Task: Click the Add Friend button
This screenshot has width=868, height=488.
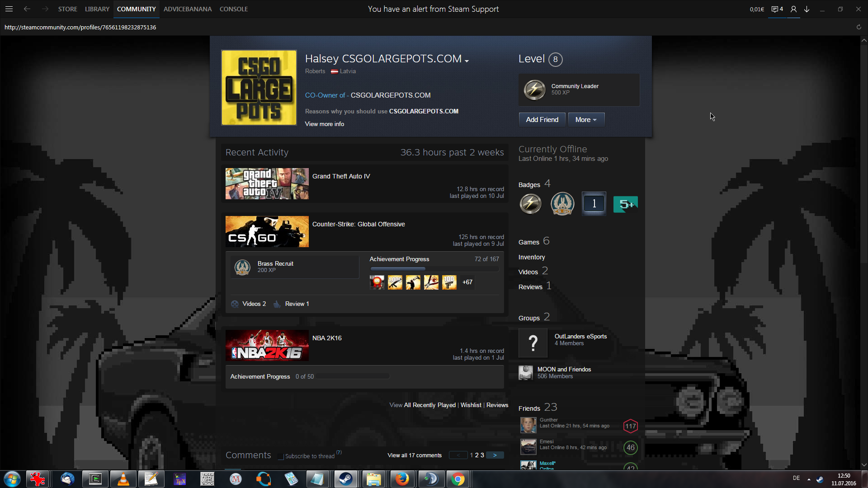Action: click(542, 120)
